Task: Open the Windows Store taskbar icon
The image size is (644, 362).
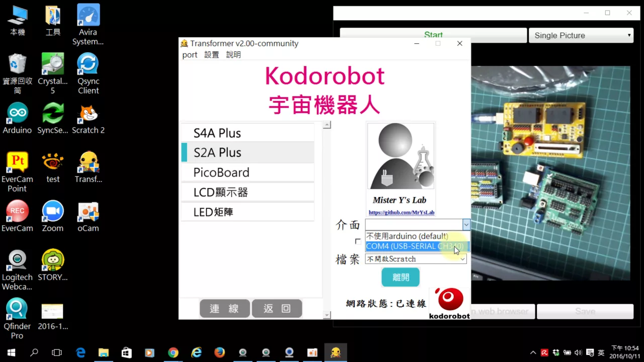Action: (x=127, y=352)
